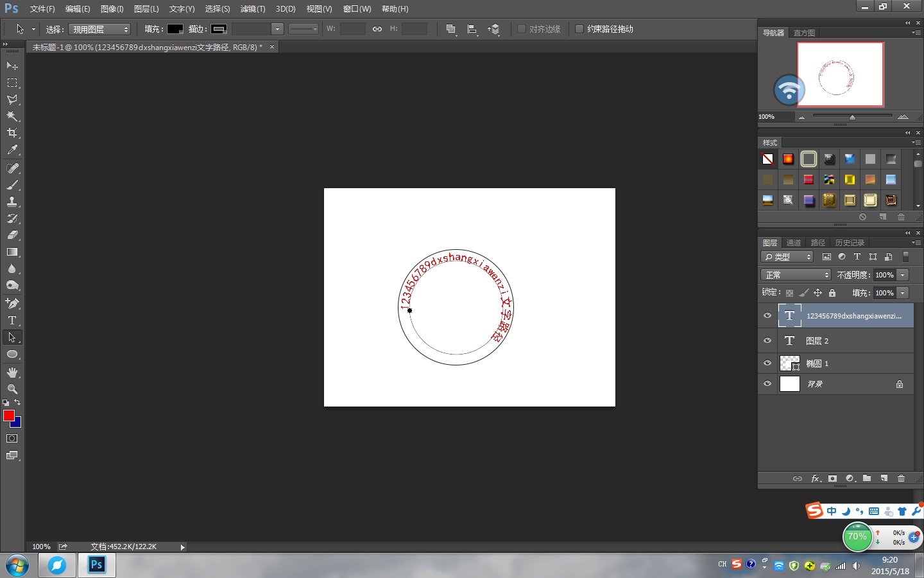Open tool preset picker arrow

[x=33, y=29]
